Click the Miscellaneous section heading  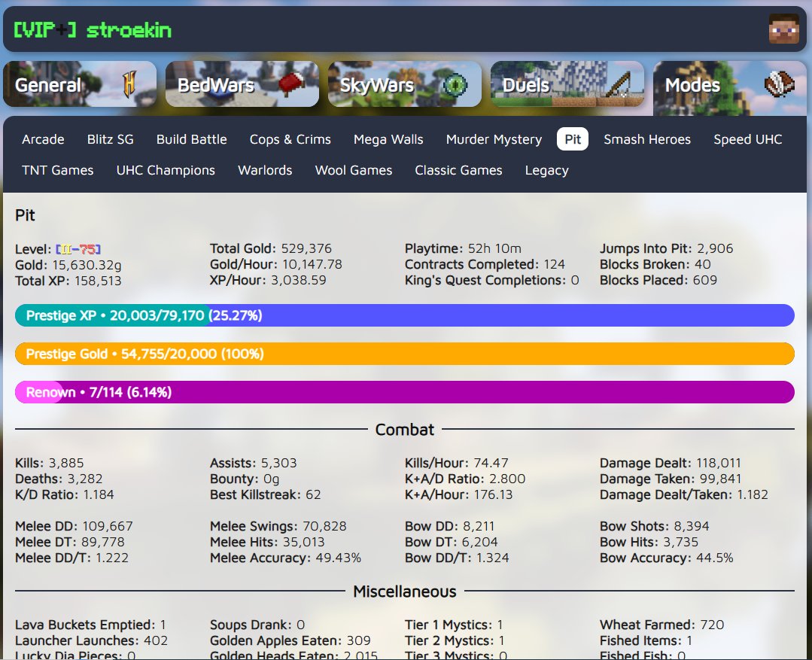tap(404, 592)
